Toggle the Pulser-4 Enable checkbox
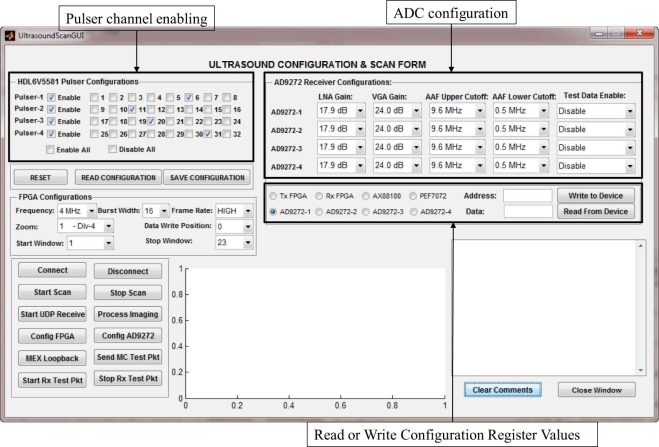Viewport: 659px width, 447px height. (51, 134)
